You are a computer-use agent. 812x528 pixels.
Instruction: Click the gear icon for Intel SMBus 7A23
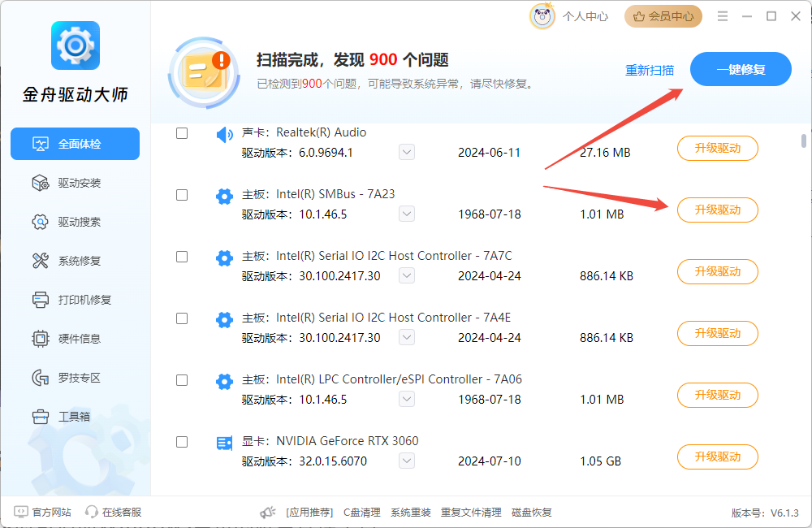(x=224, y=197)
